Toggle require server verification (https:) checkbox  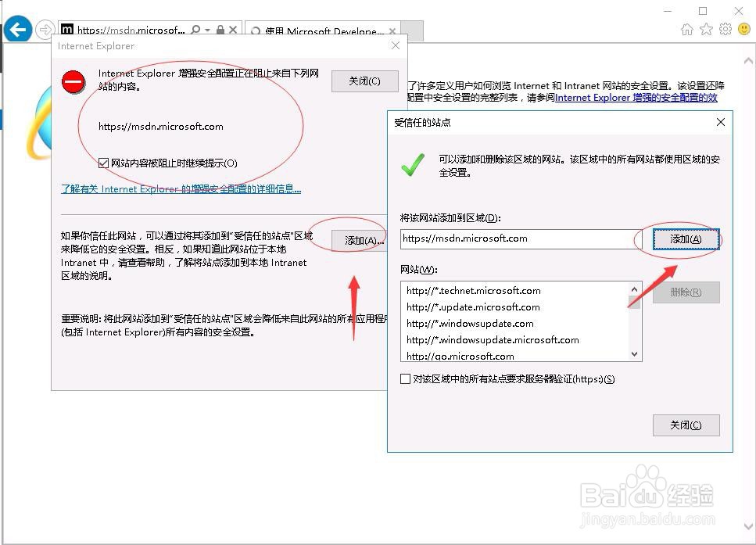[x=406, y=379]
